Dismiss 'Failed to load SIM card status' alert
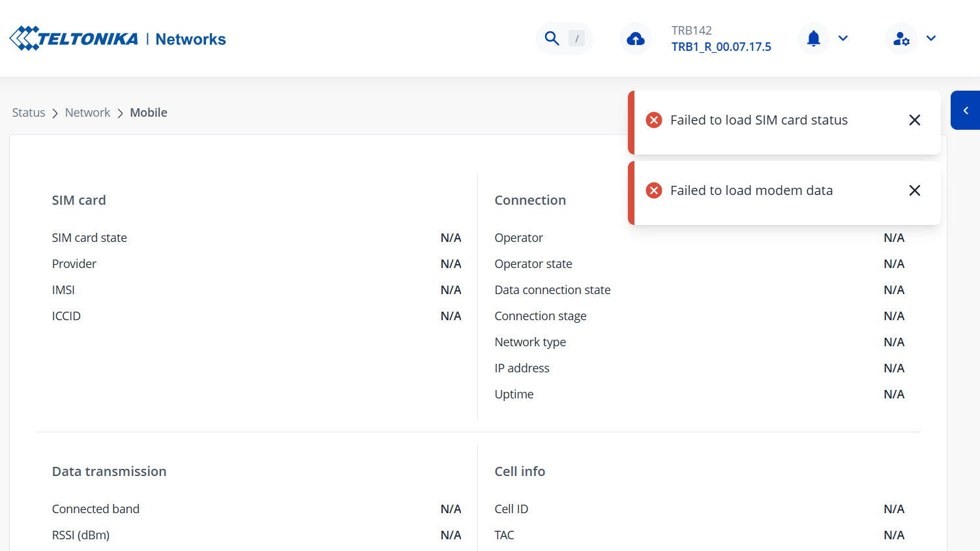Screen dimensions: 980x551 pos(914,120)
